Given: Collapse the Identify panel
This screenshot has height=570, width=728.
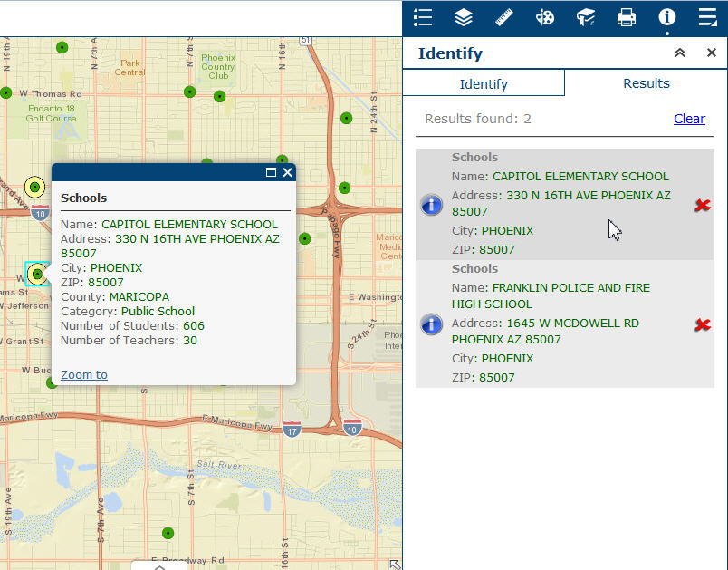Looking at the screenshot, I should (680, 53).
